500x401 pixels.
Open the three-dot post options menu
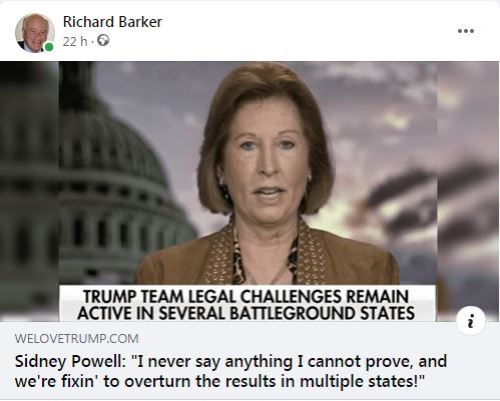(x=466, y=31)
